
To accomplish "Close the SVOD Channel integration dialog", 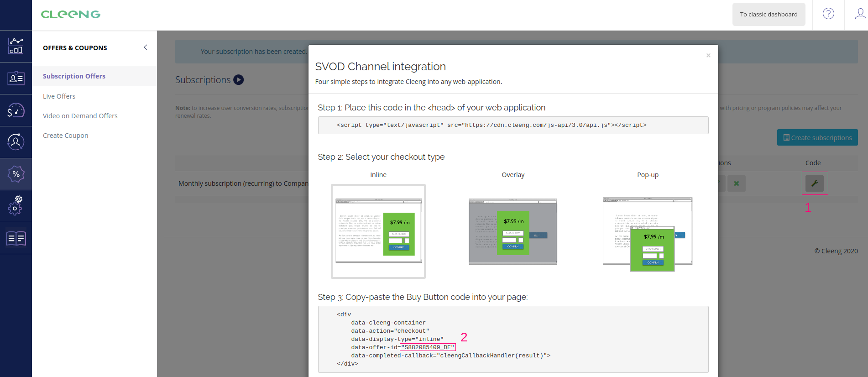I will [708, 55].
